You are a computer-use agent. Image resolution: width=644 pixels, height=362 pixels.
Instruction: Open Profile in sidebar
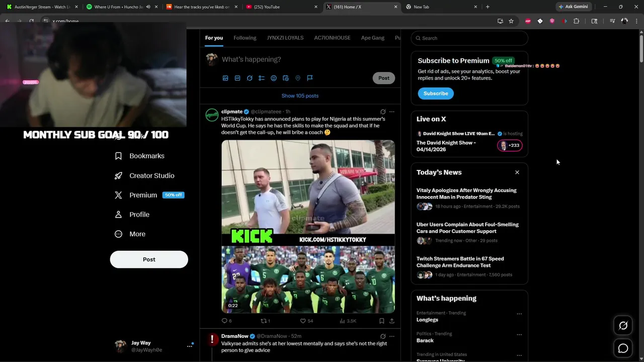coord(132,214)
